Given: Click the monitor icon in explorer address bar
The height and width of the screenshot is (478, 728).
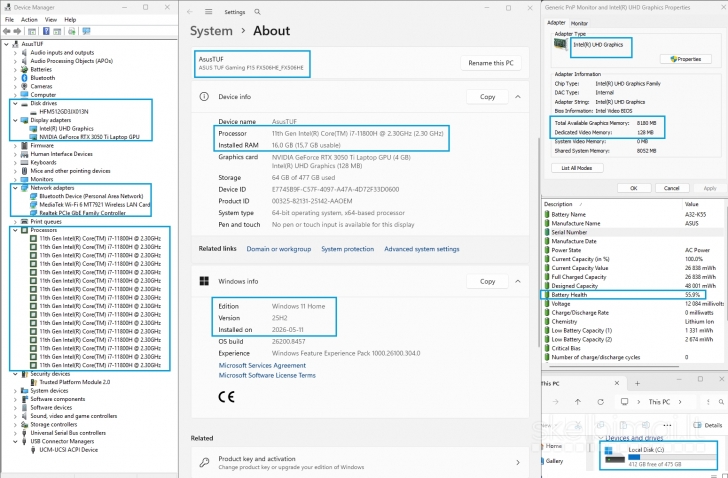Looking at the screenshot, I should click(624, 402).
